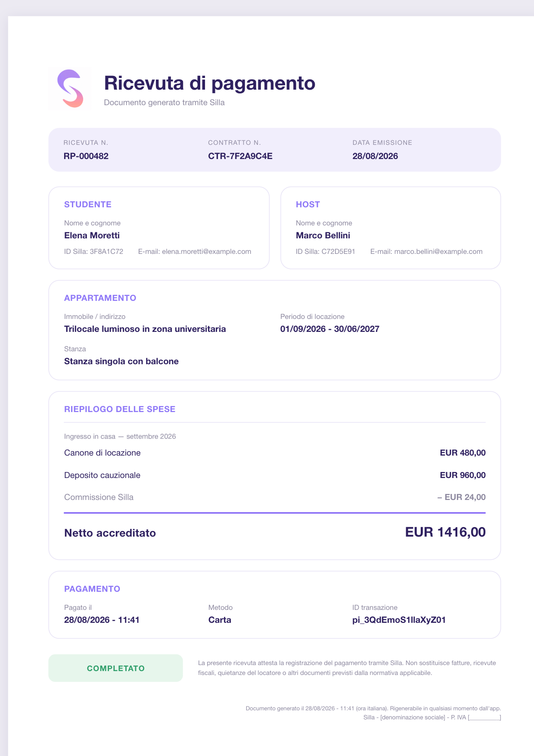Click the Trilocale luminoso property name
This screenshot has width=534, height=756.
tap(145, 329)
